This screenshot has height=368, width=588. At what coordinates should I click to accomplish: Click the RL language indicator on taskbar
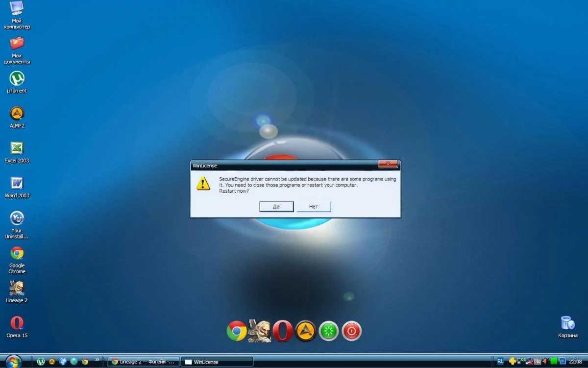pyautogui.click(x=500, y=361)
